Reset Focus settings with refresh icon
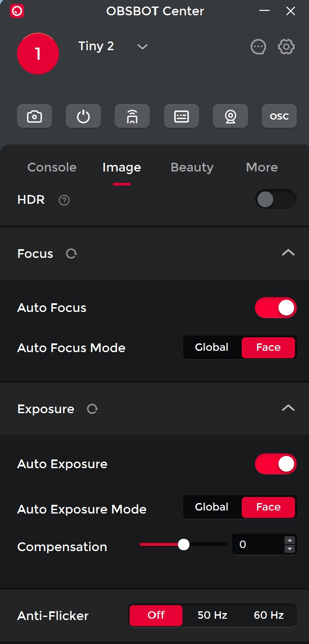This screenshot has width=309, height=644. click(71, 253)
